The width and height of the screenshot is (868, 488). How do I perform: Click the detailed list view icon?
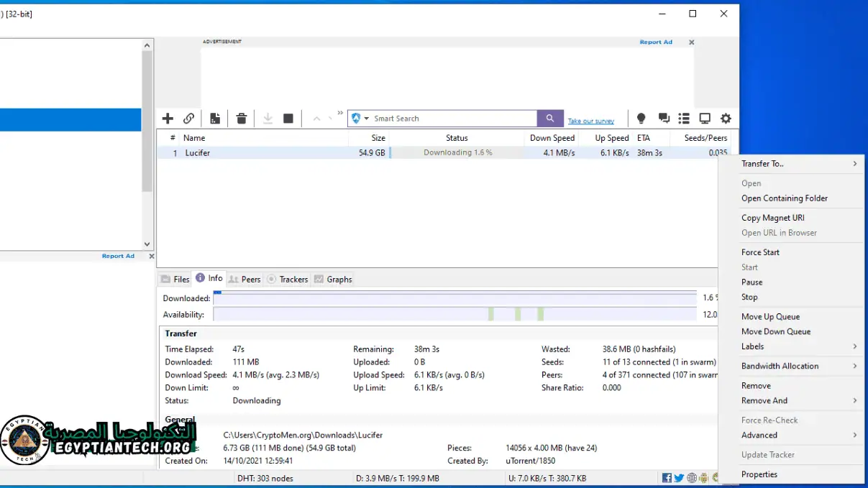point(683,118)
